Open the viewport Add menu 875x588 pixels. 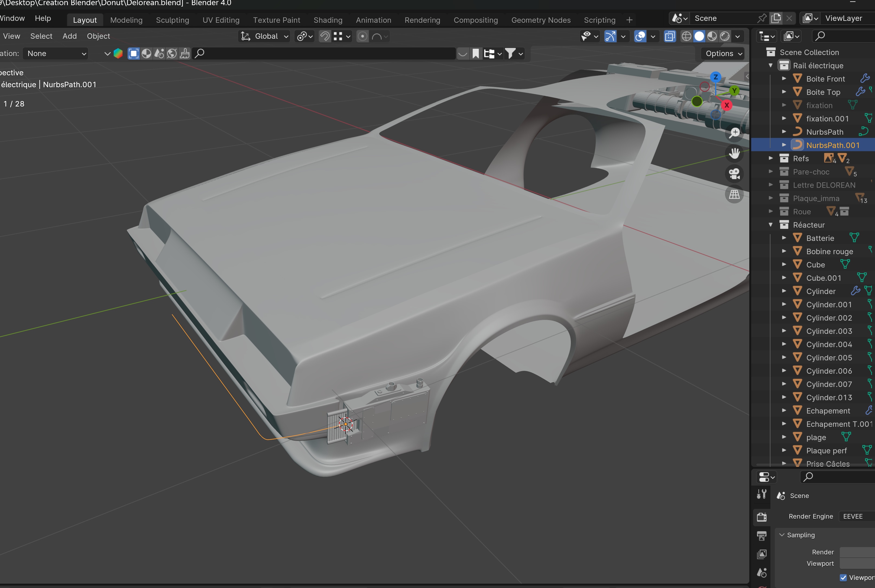point(69,36)
